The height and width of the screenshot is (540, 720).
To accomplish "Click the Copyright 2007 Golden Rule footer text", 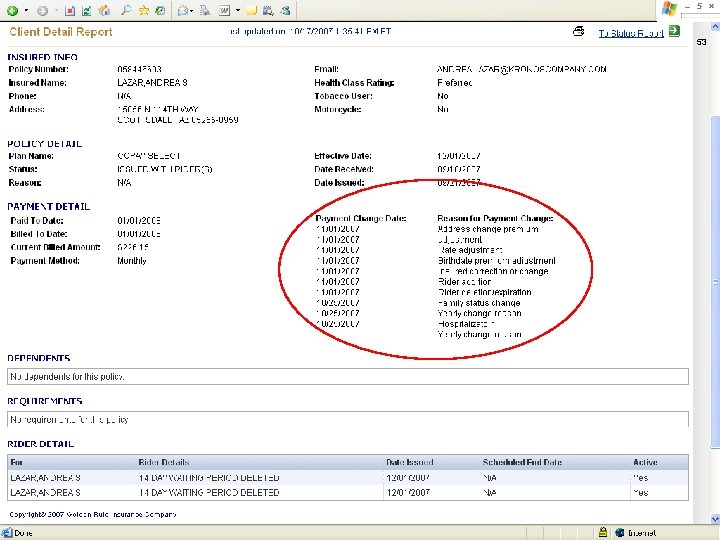I will (x=93, y=514).
